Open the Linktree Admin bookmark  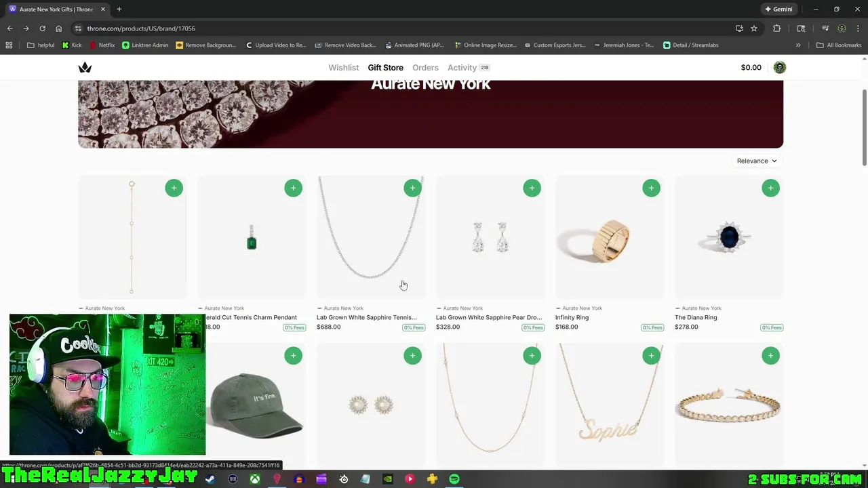pos(145,45)
